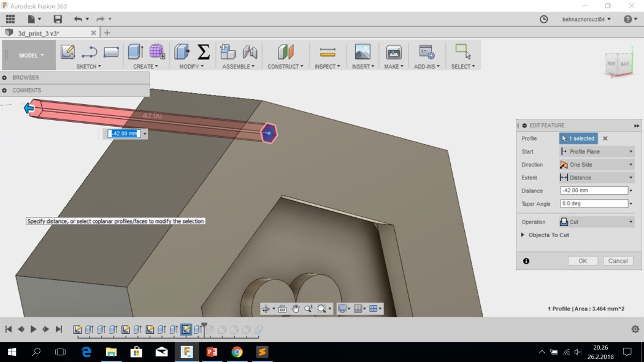The width and height of the screenshot is (644, 362).
Task: Click the on-canvas -42.00 mm field
Action: pyautogui.click(x=124, y=134)
